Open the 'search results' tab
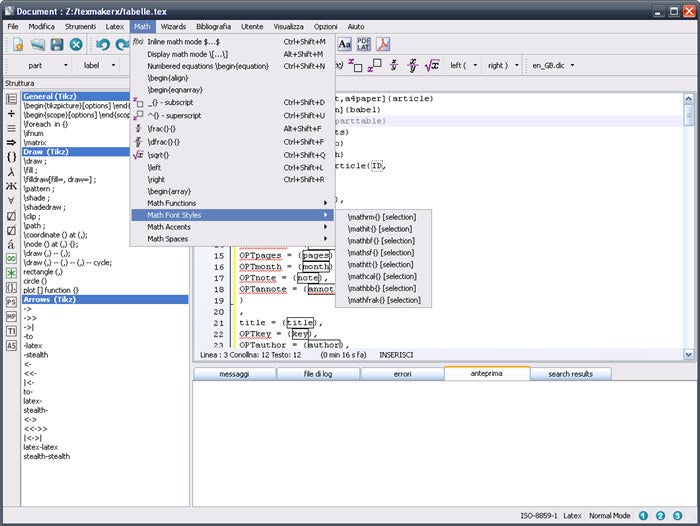Image resolution: width=700 pixels, height=526 pixels. click(569, 374)
